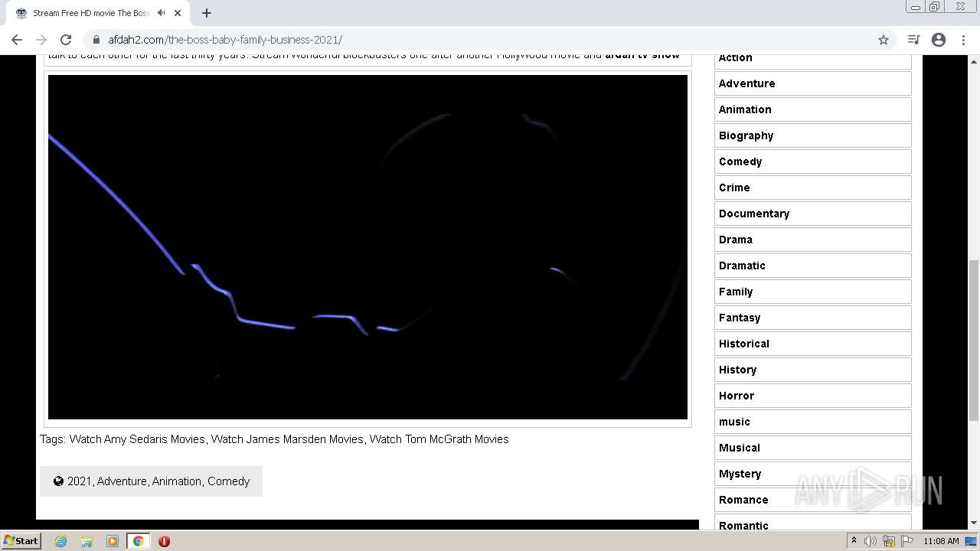Click the scrollbar up arrow
Image resolution: width=980 pixels, height=551 pixels.
coord(973,61)
